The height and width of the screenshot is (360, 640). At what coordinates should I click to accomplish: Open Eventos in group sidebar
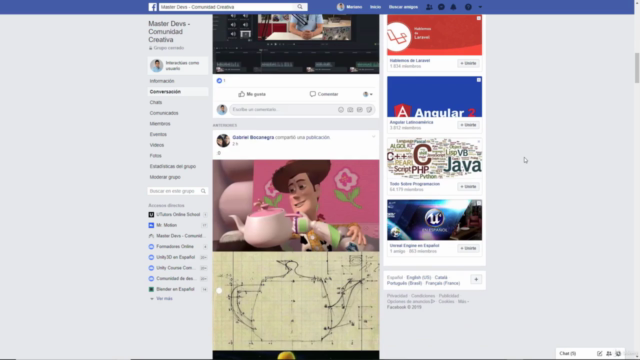point(158,134)
